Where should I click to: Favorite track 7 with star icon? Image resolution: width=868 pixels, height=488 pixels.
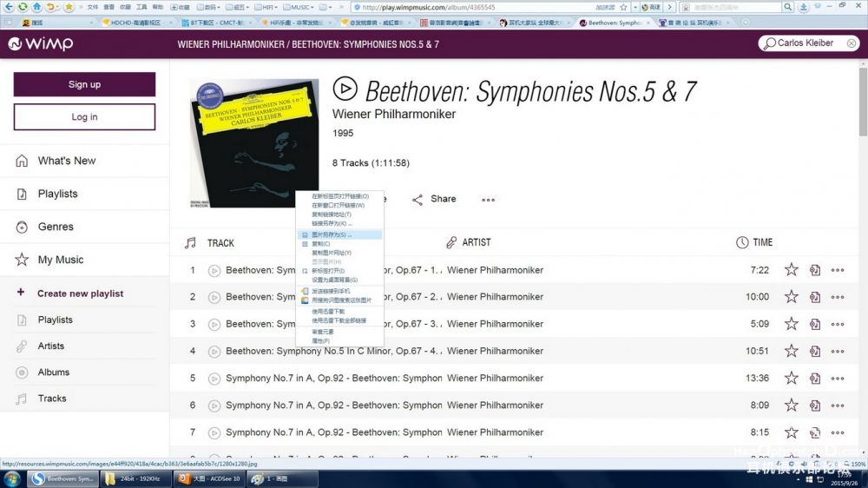[791, 432]
